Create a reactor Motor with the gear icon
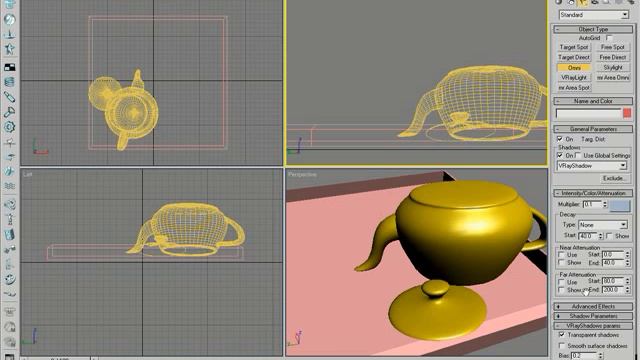640x360 pixels. point(9,127)
